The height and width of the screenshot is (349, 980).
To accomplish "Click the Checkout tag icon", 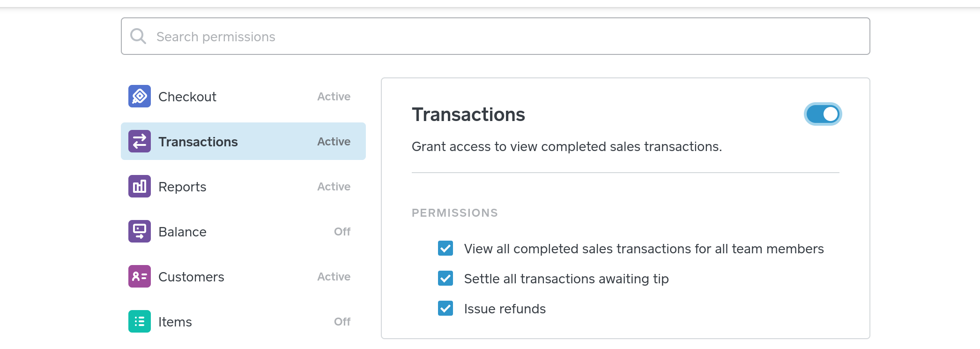I will [140, 96].
